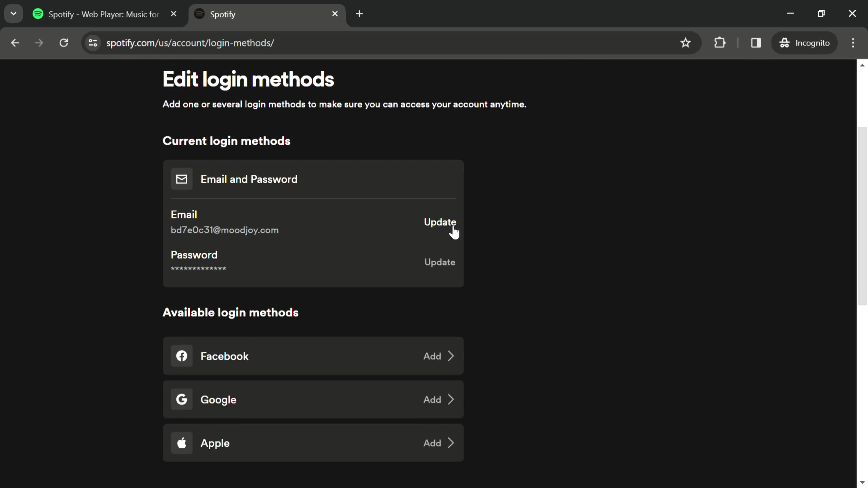Open the Chrome three-dot menu
Viewport: 868px width, 488px height.
(x=853, y=43)
